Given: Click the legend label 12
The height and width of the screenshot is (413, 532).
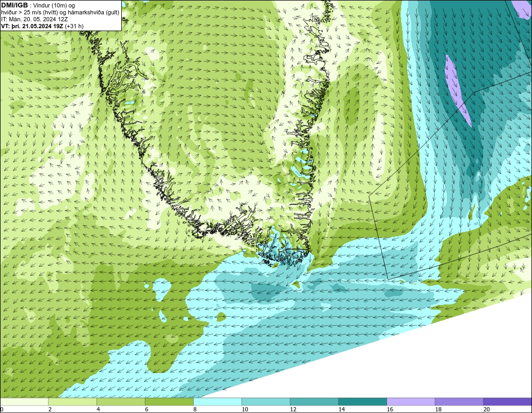Looking at the screenshot, I should pos(293,409).
